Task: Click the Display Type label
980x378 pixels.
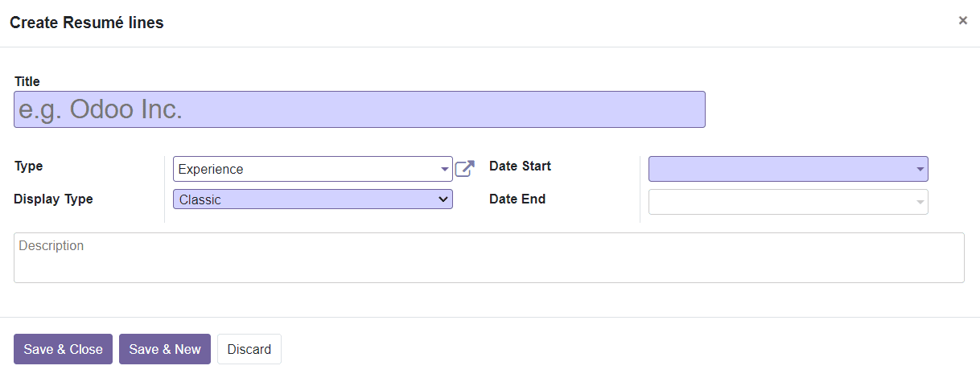Action: point(53,199)
